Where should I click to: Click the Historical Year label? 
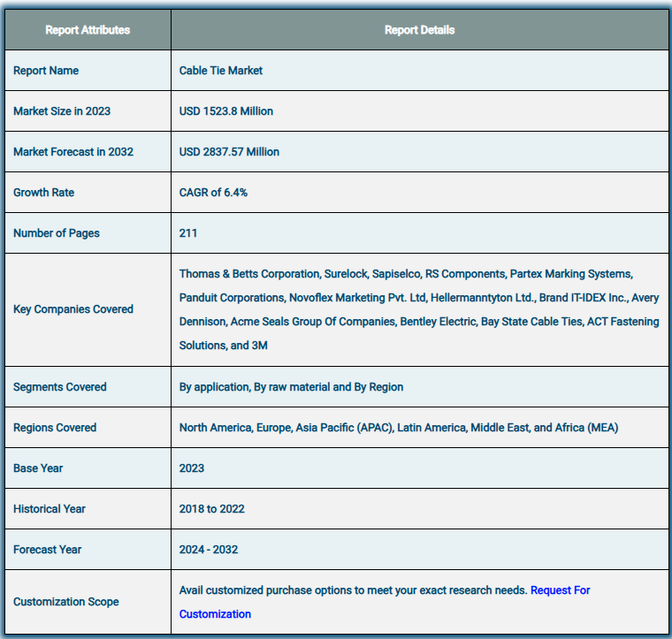50,509
